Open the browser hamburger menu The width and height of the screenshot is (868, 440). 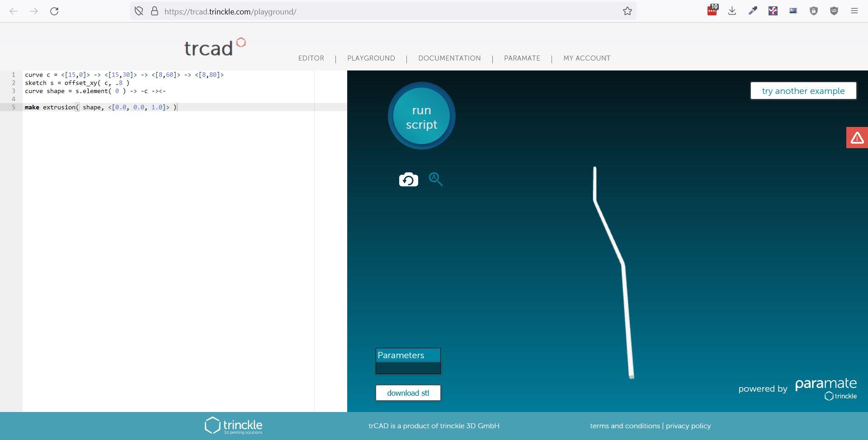click(854, 10)
